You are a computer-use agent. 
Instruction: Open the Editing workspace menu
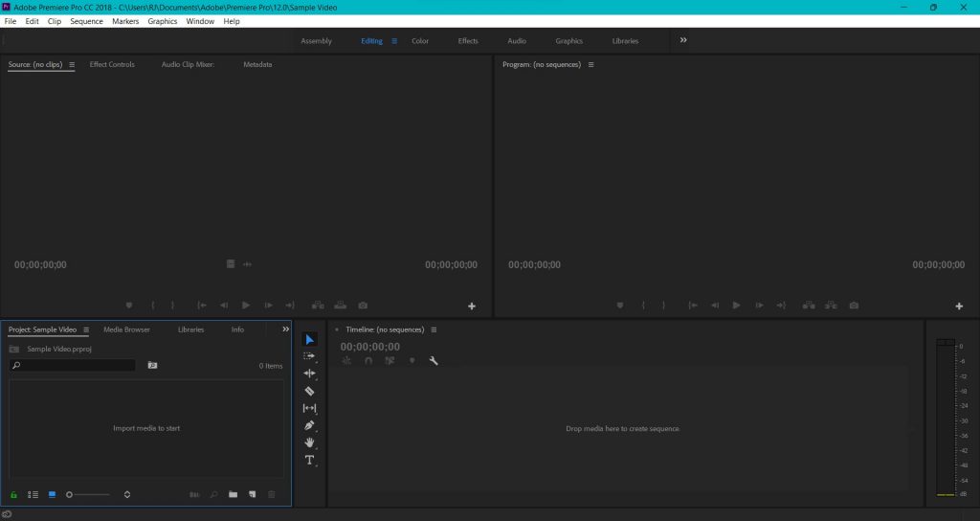pos(394,41)
